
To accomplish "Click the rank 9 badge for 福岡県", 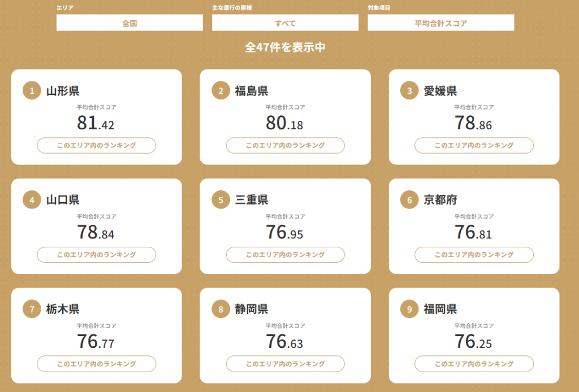I will click(x=409, y=309).
